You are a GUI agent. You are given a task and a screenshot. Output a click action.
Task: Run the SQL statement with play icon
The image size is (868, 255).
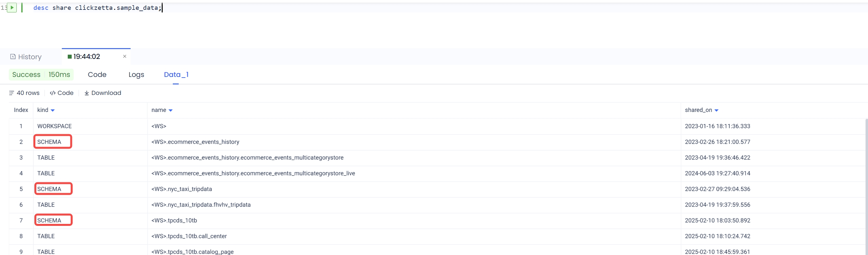click(x=12, y=8)
